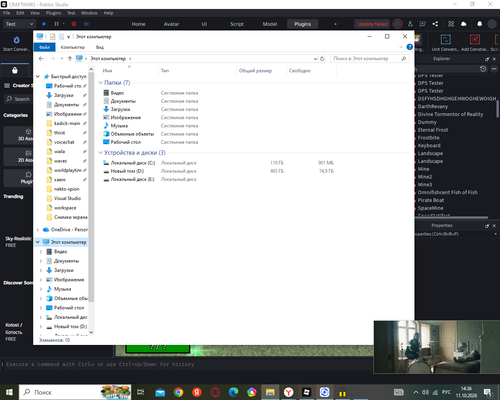
Task: Click the Update failed button
Action: pyautogui.click(x=372, y=24)
